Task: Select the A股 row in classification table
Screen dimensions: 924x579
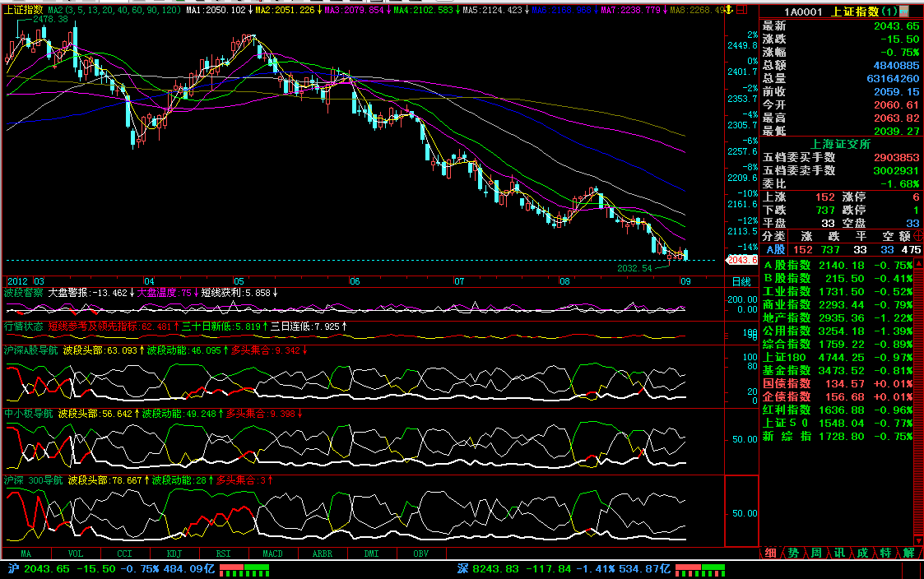Action: coord(841,250)
